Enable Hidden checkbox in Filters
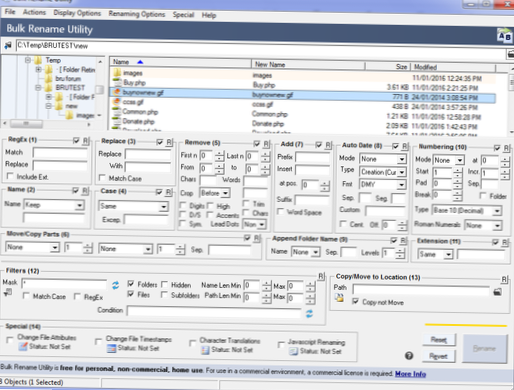Image resolution: width=514 pixels, height=390 pixels. pos(164,284)
